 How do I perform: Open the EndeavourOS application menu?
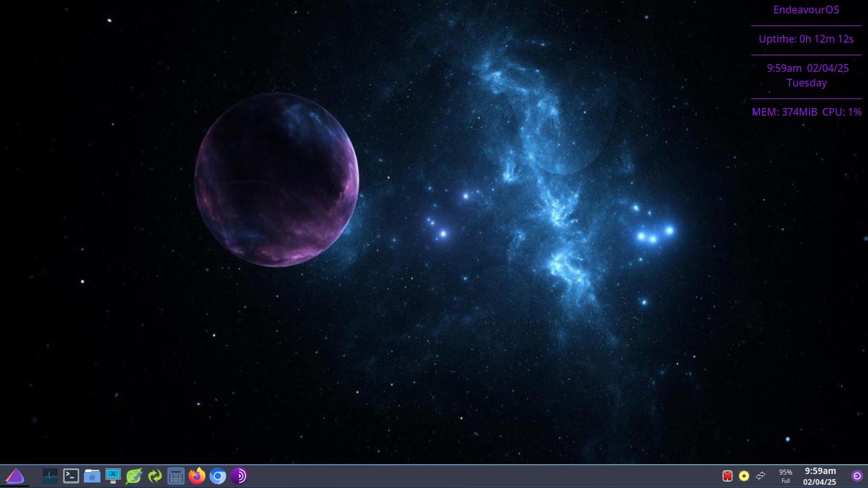(15, 476)
